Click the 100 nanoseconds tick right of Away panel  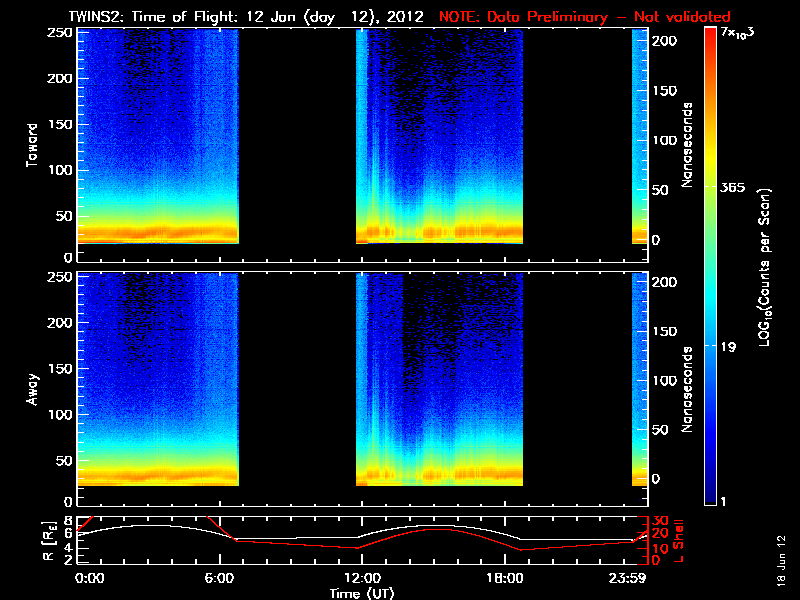point(665,381)
